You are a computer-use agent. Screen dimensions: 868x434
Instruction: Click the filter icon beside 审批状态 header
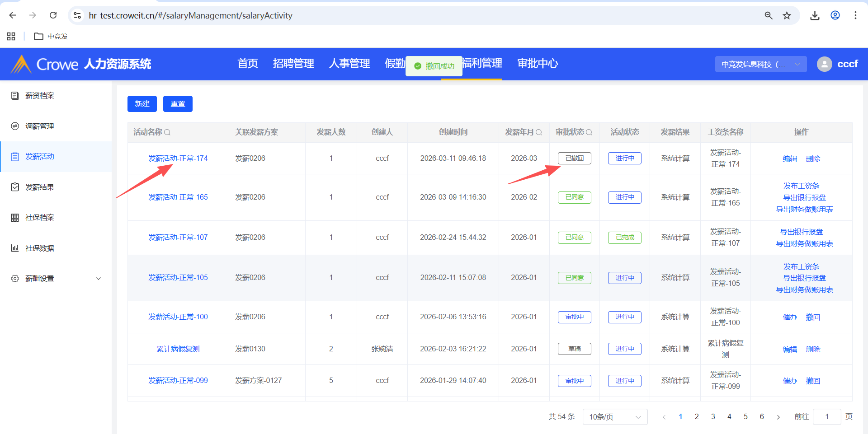[x=589, y=132]
